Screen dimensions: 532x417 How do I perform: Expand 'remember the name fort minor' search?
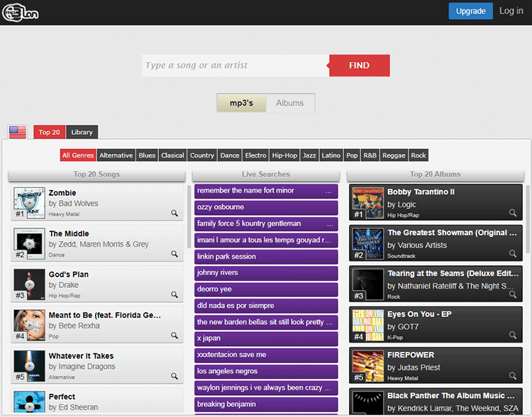[328, 191]
